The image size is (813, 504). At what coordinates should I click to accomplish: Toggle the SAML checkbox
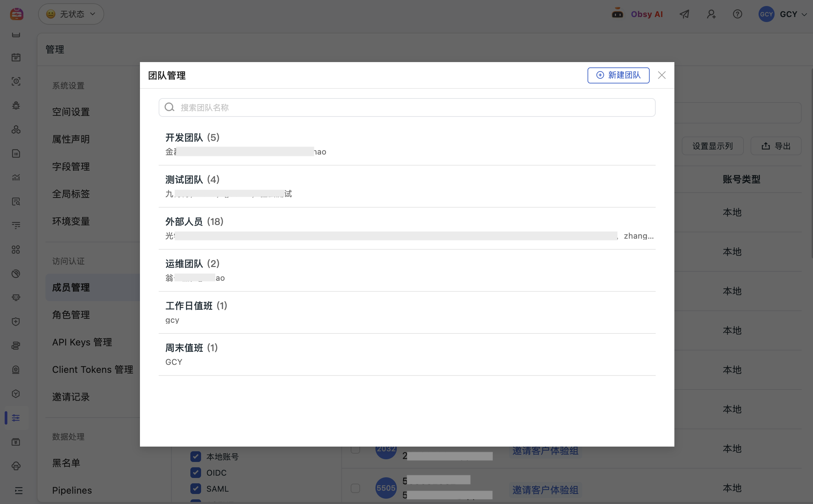pyautogui.click(x=196, y=489)
